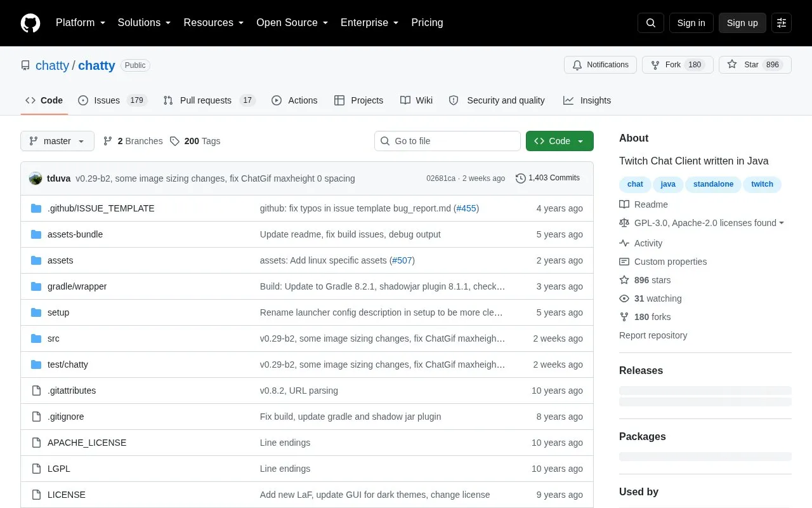Open the LICENSE file
Screen dimensions: 812x508
tap(67, 495)
